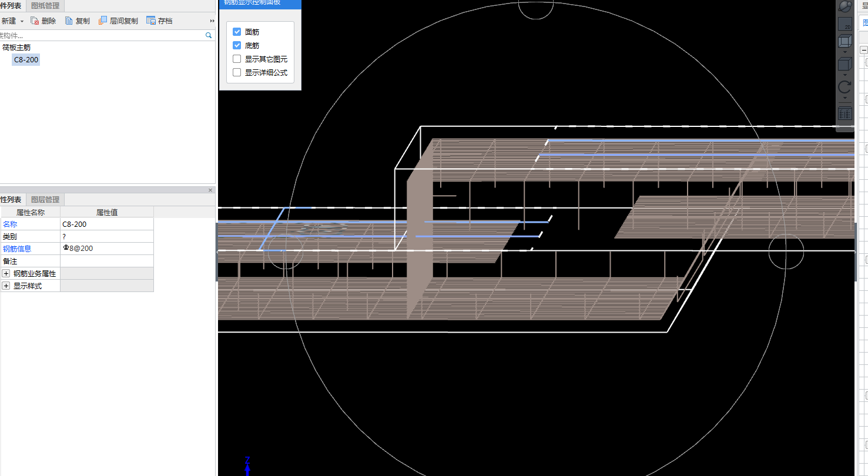868x476 pixels.
Task: Click the Z axis indicator arrow
Action: (247, 465)
